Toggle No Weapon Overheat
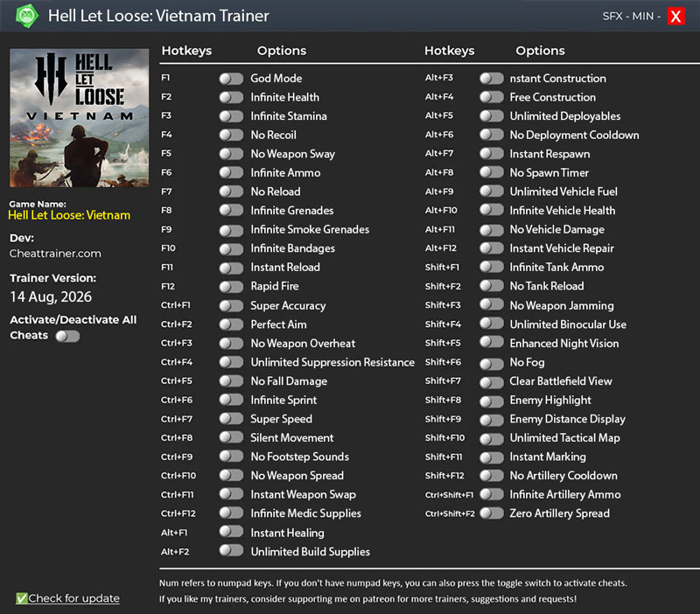 pos(231,343)
